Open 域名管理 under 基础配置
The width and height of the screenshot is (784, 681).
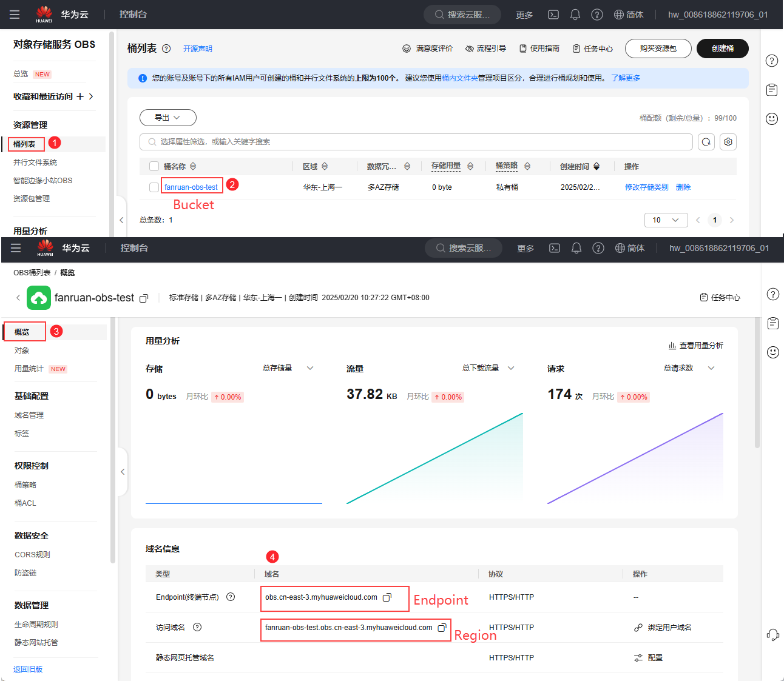pyautogui.click(x=29, y=415)
